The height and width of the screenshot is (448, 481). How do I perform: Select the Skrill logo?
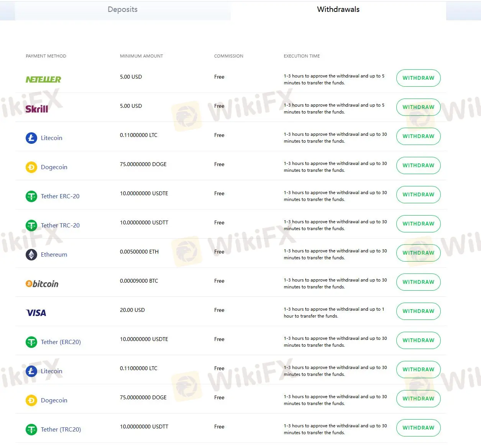coord(36,108)
